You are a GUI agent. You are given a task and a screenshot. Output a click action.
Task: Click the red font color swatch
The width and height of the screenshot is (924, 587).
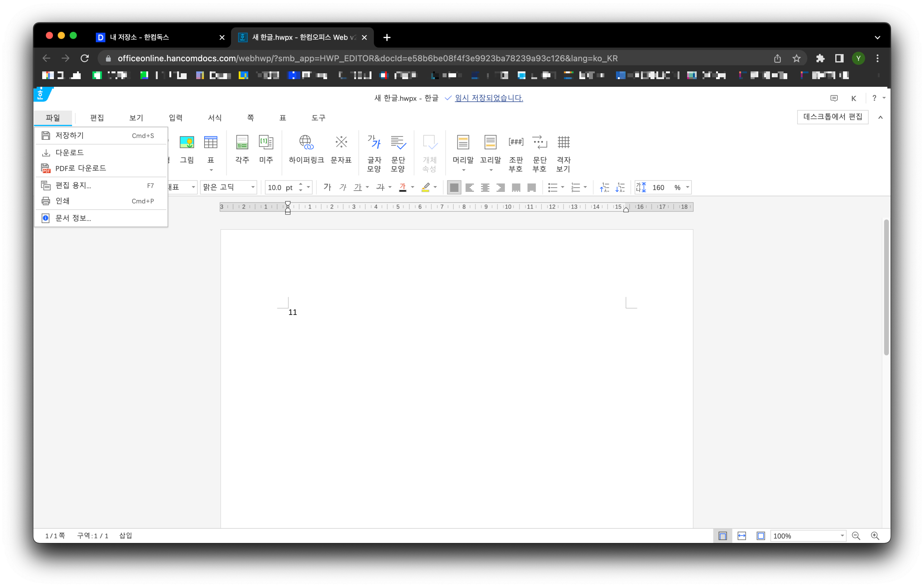coord(402,187)
